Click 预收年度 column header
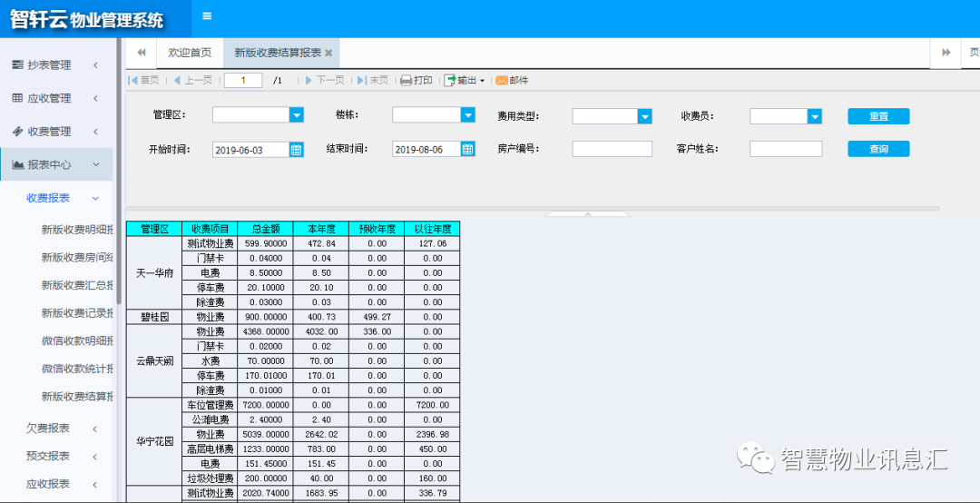980x503 pixels. pos(377,229)
